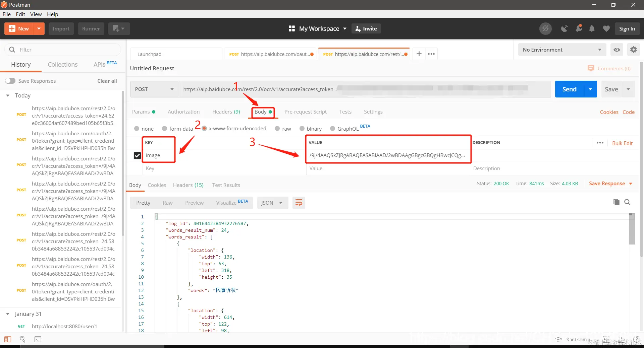
Task: Open the View menu
Action: pos(36,14)
